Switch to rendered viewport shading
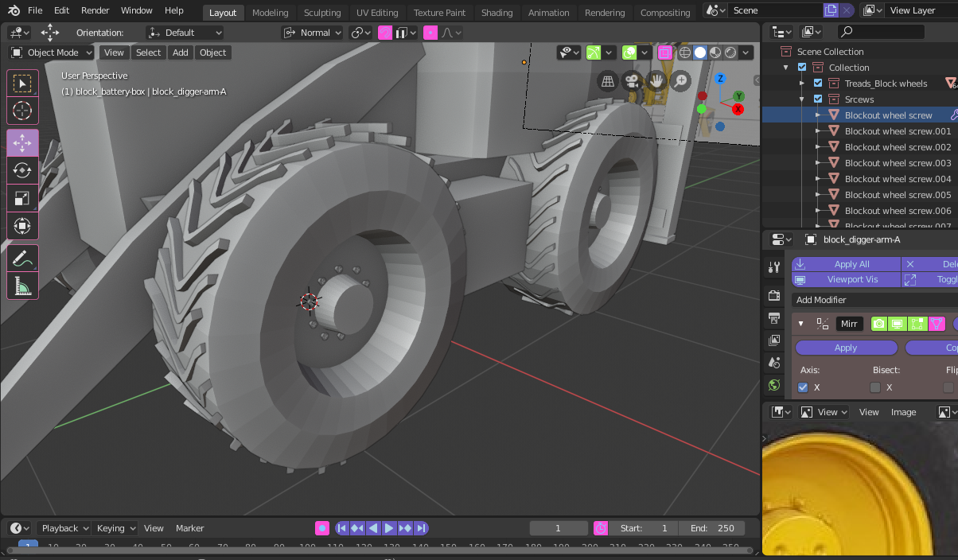Viewport: 958px width, 560px height. (730, 52)
